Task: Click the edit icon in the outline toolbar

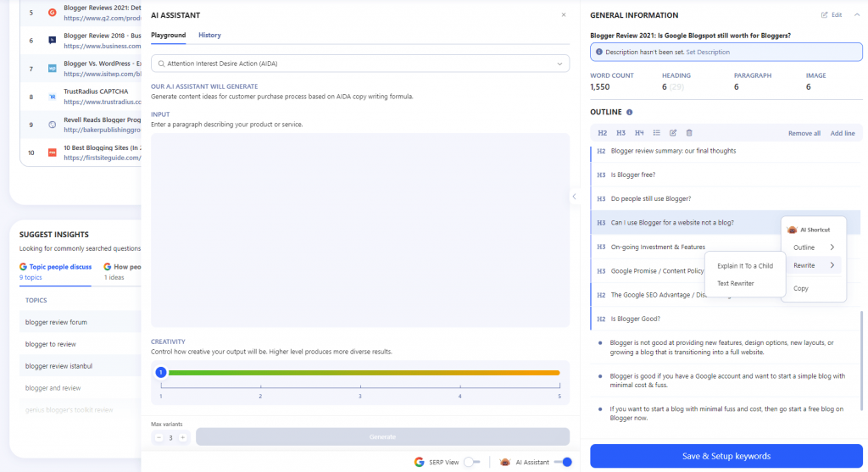Action: tap(672, 133)
